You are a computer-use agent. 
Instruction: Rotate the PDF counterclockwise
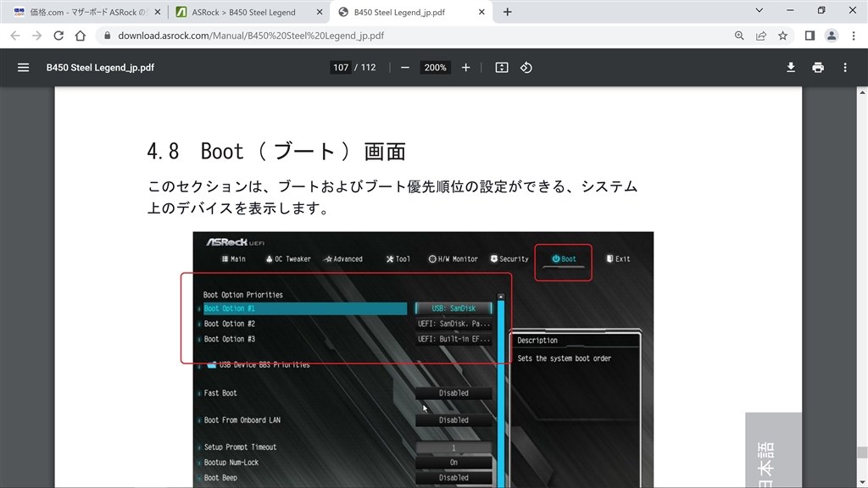(526, 68)
